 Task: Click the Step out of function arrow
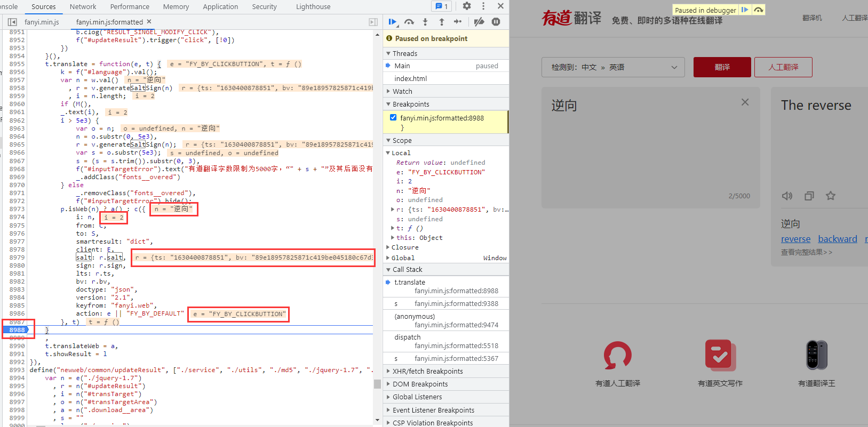[442, 22]
